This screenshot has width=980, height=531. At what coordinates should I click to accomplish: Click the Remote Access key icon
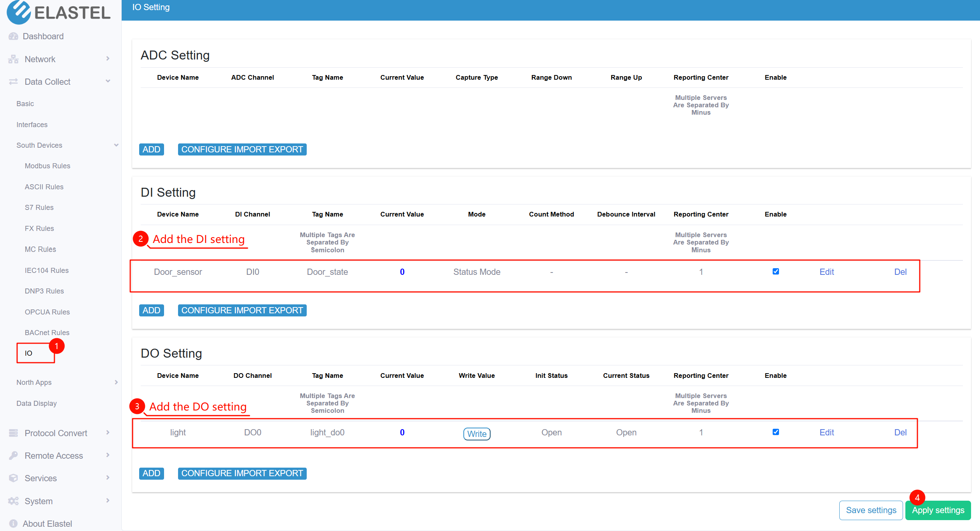point(13,456)
